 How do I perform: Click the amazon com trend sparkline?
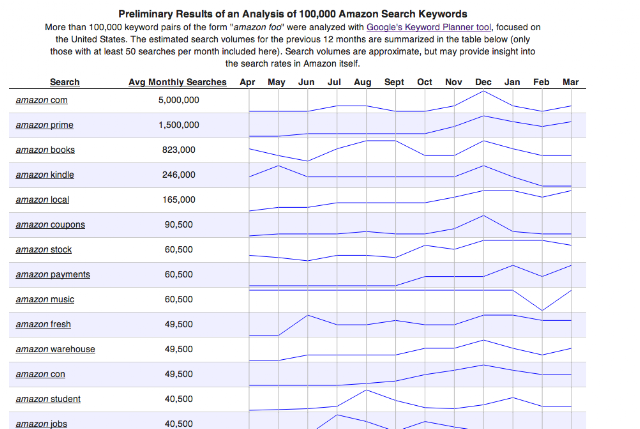[410, 101]
